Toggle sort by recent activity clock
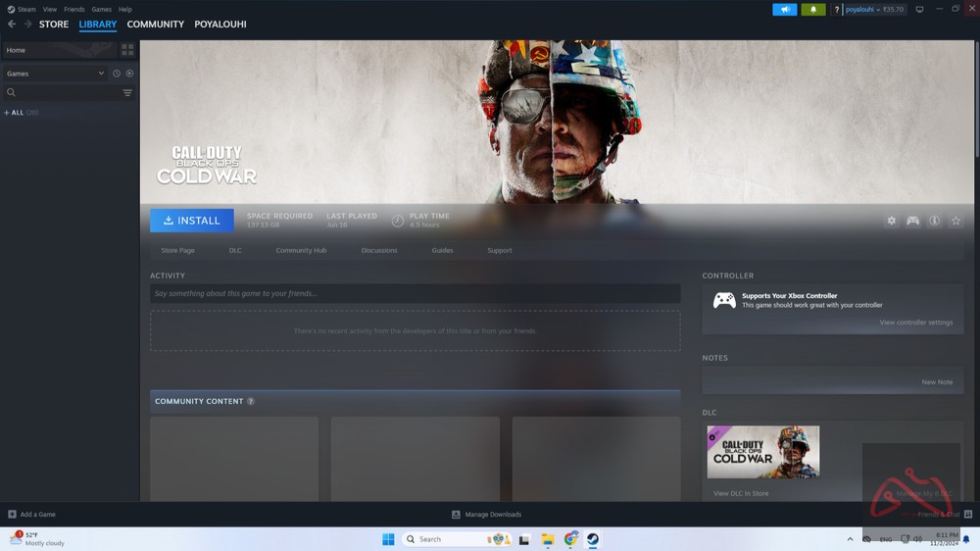This screenshot has height=551, width=980. 116,74
